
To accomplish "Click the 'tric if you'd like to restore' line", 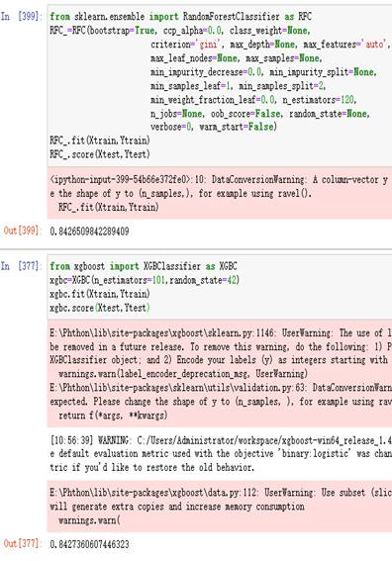I will coord(152,467).
